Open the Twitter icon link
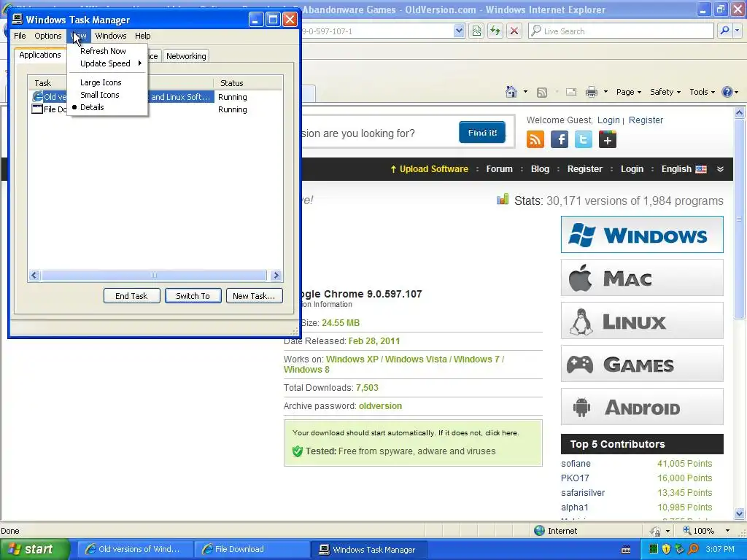This screenshot has width=747, height=560. pyautogui.click(x=583, y=139)
